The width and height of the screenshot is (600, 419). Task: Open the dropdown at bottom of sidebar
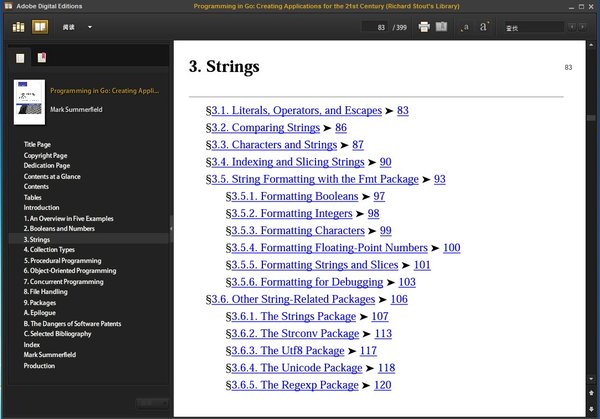coord(150,403)
